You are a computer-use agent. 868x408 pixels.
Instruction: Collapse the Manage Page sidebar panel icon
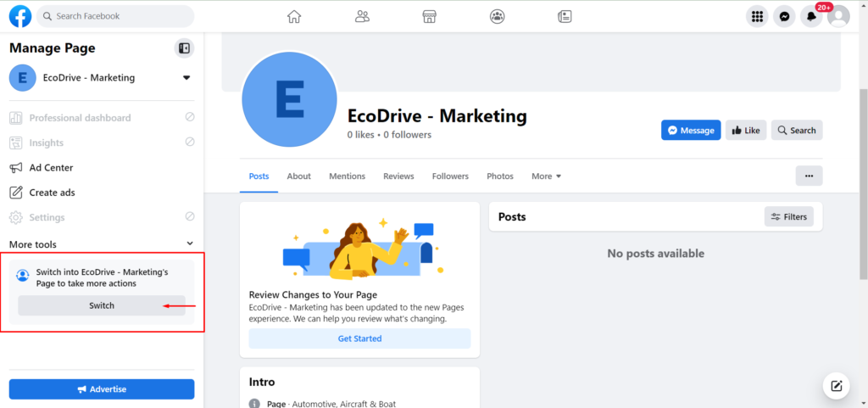coord(184,48)
